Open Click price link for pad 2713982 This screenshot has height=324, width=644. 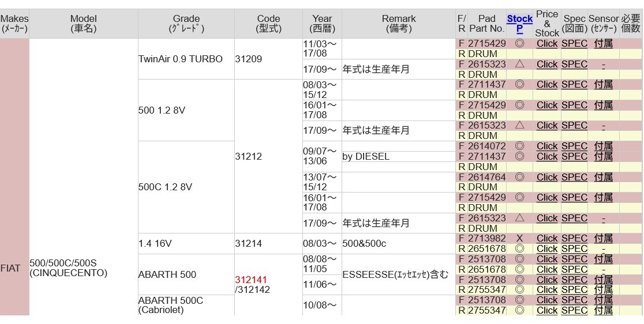click(x=547, y=238)
